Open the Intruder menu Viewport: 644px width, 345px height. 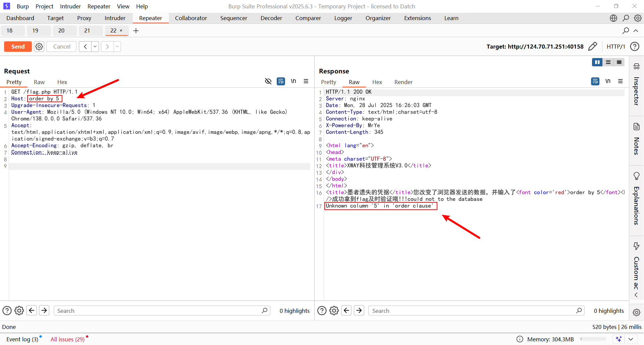tap(70, 6)
